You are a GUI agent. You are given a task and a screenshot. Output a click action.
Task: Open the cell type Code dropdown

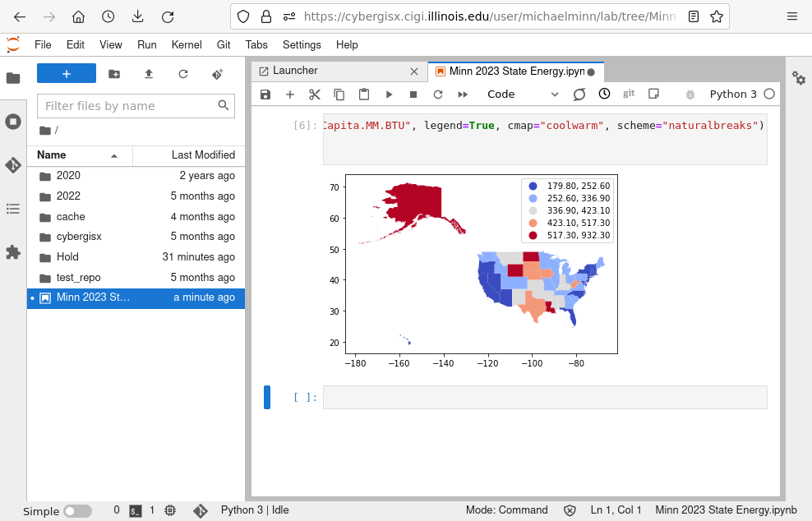pos(523,95)
